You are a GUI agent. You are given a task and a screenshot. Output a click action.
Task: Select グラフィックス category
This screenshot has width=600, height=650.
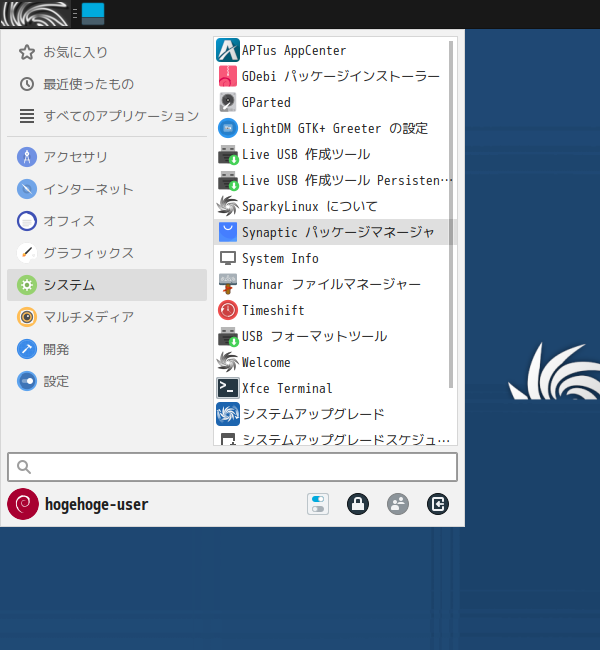point(107,253)
